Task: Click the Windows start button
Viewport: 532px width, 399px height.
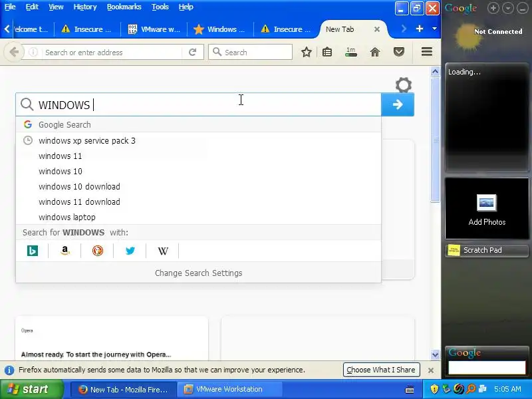Action: pos(31,389)
